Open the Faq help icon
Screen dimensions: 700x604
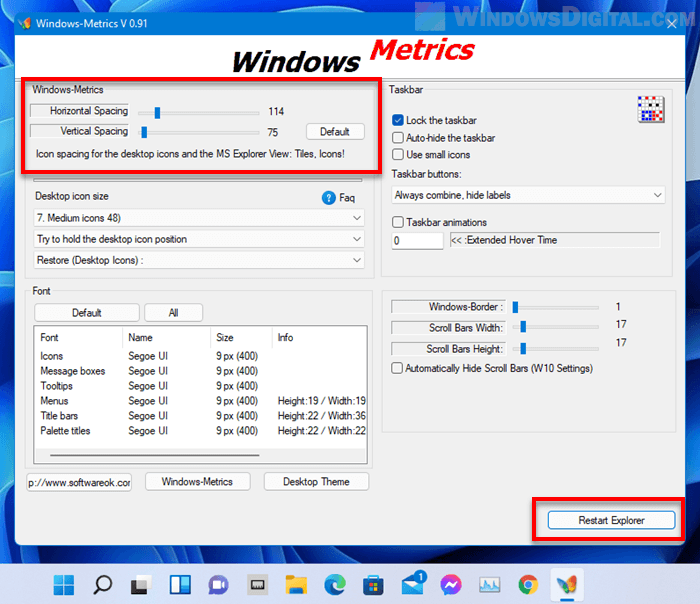pos(329,198)
